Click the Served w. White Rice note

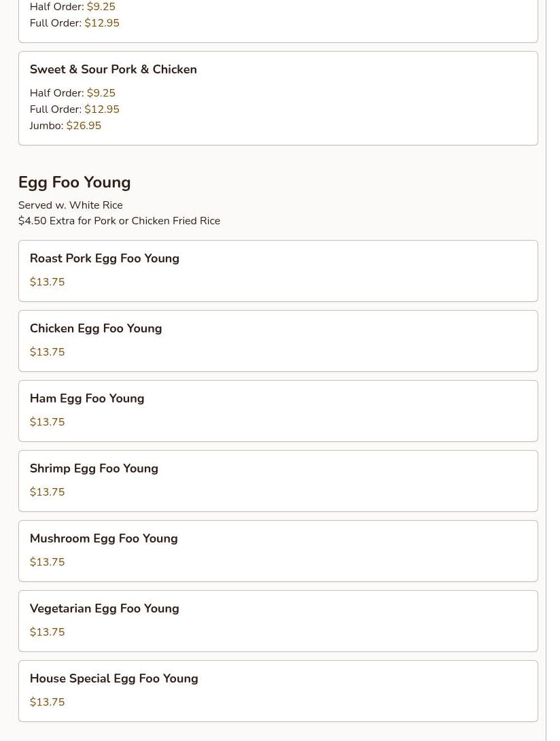(x=70, y=205)
